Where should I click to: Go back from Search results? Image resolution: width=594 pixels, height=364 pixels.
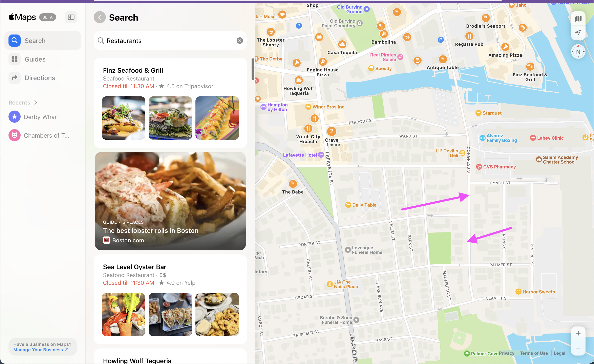100,17
